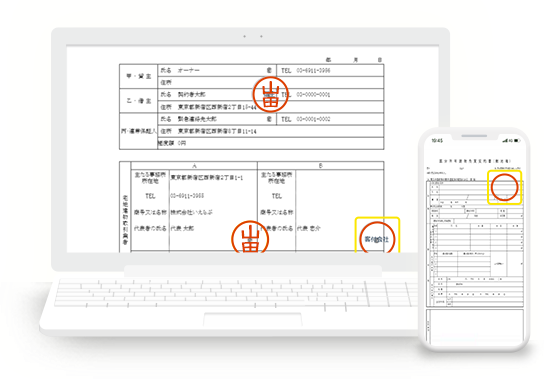Select the column B header
Image resolution: width=544 pixels, height=379 pixels.
321,166
